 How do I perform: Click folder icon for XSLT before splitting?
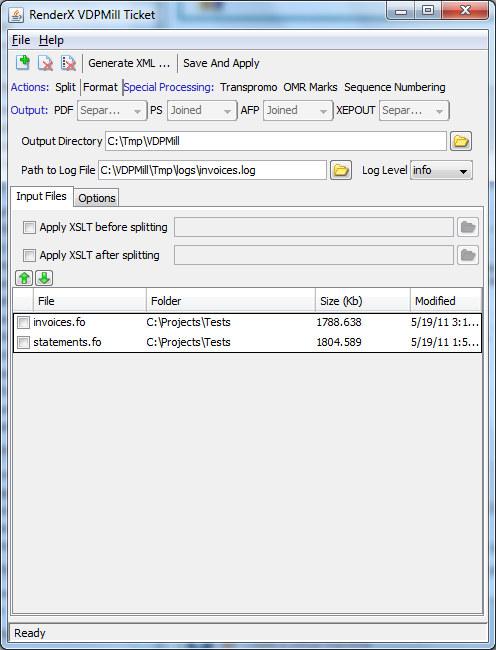point(468,227)
